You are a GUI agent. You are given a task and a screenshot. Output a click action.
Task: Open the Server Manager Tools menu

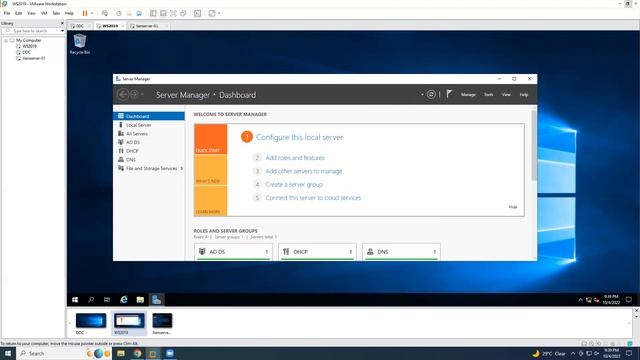(489, 95)
